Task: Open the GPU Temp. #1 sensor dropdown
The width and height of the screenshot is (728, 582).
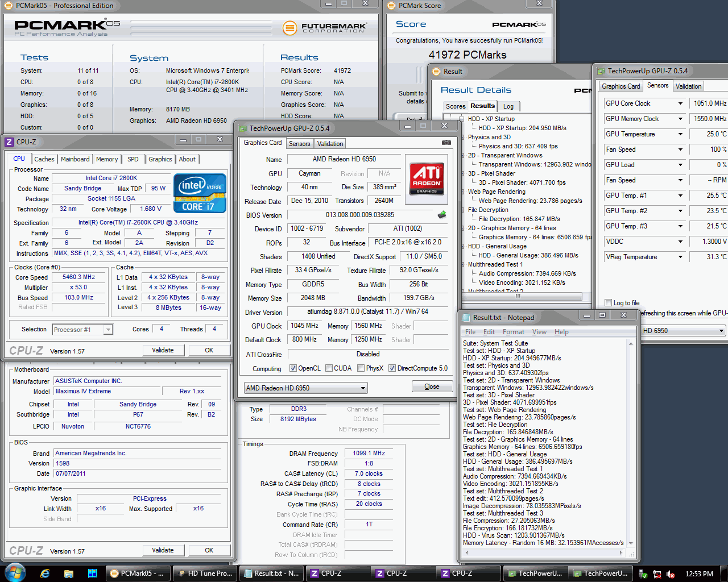Action: pos(680,196)
